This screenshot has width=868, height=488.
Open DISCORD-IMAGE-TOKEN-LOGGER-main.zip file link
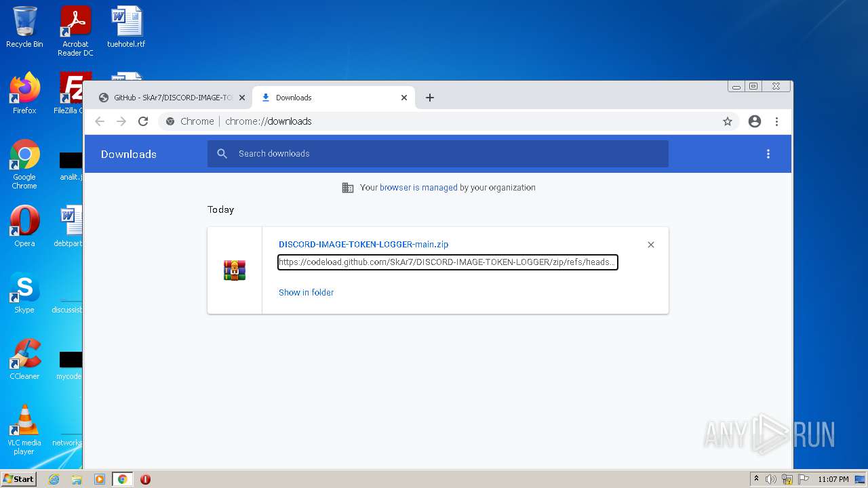(363, 245)
